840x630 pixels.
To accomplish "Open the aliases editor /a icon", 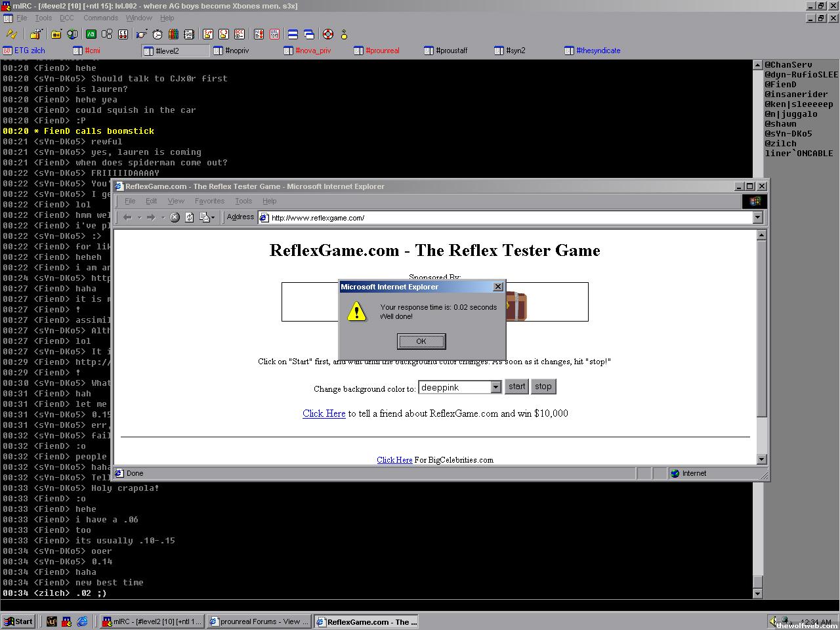I will click(91, 34).
